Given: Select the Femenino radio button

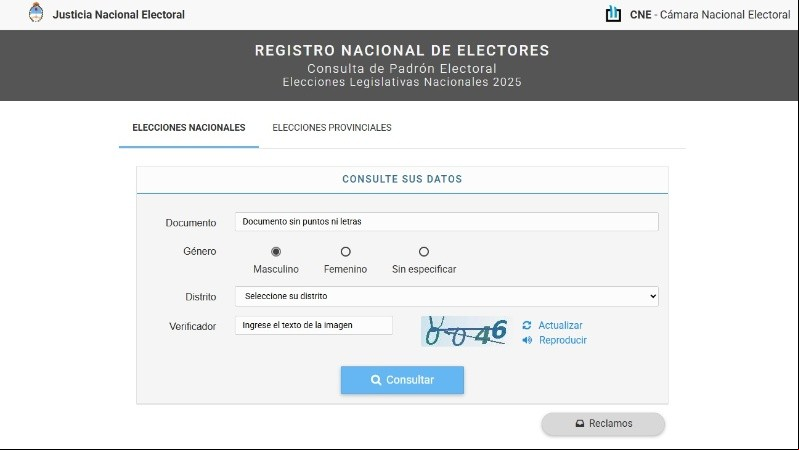Looking at the screenshot, I should pyautogui.click(x=345, y=252).
